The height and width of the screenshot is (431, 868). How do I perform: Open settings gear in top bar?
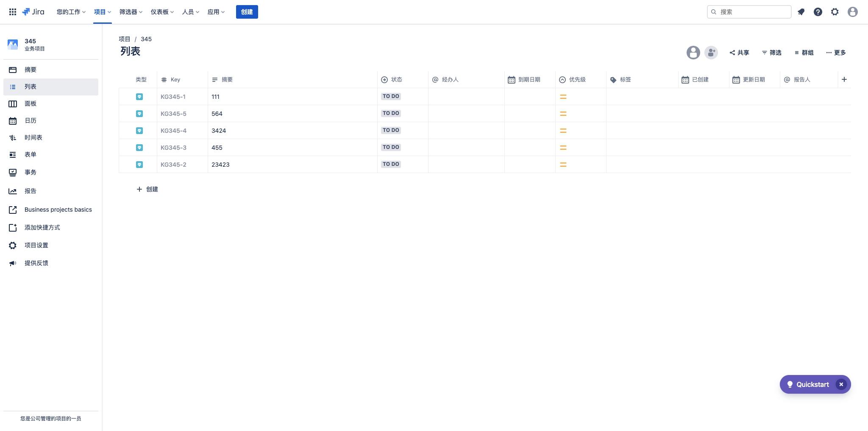point(835,12)
